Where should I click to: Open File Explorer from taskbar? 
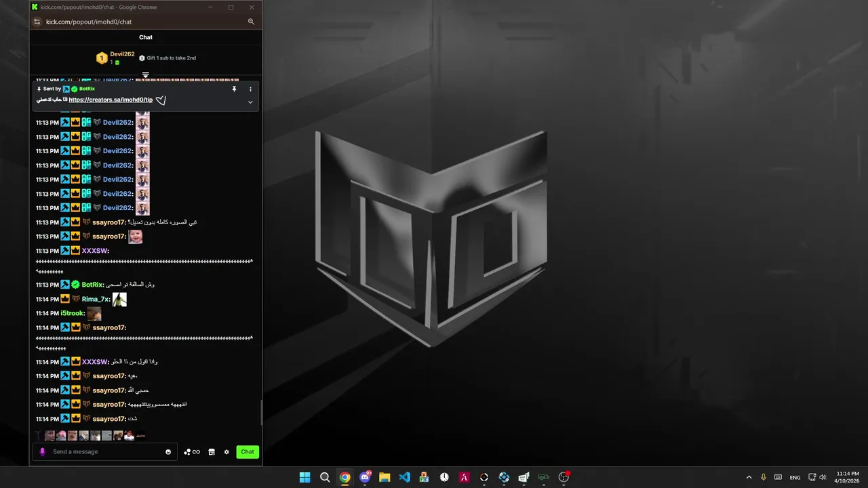pyautogui.click(x=384, y=477)
